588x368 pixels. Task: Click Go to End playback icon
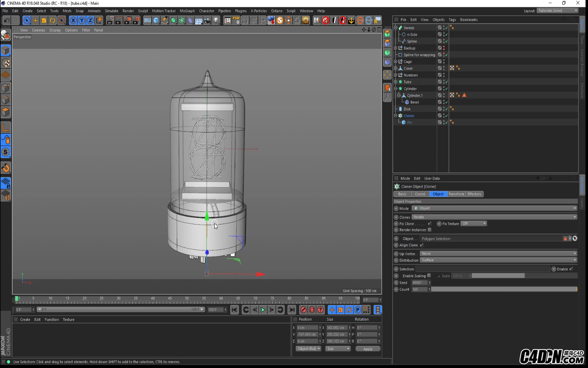(x=292, y=310)
